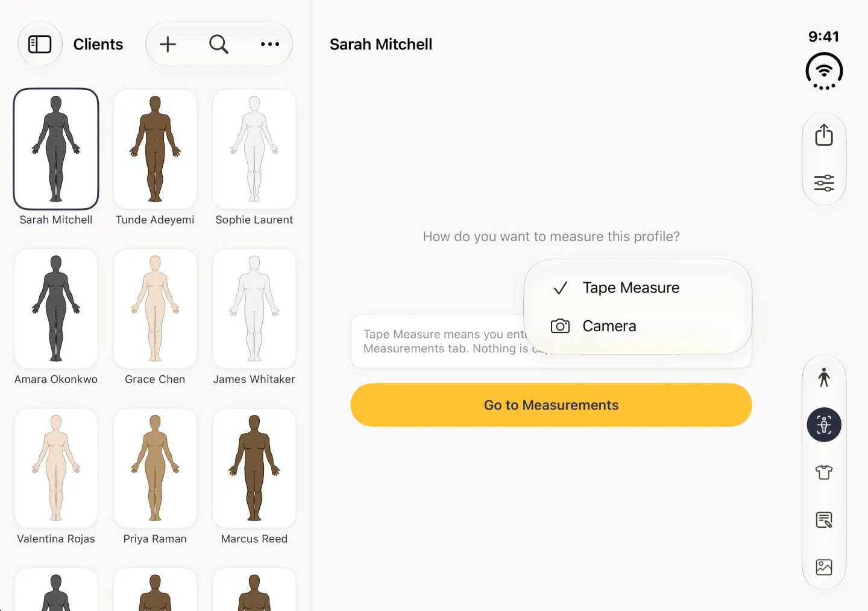Click the 9:41 clock
Screen dimensions: 868x611
pyautogui.click(x=824, y=37)
